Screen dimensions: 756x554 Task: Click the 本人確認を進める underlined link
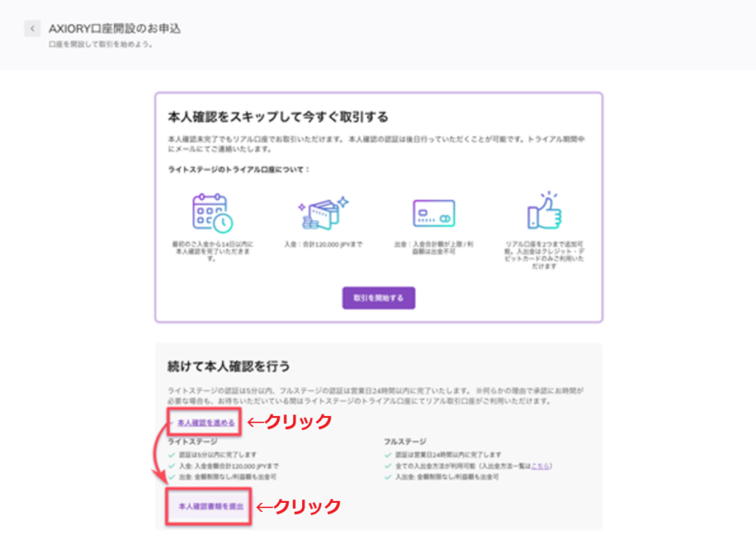coord(206,422)
